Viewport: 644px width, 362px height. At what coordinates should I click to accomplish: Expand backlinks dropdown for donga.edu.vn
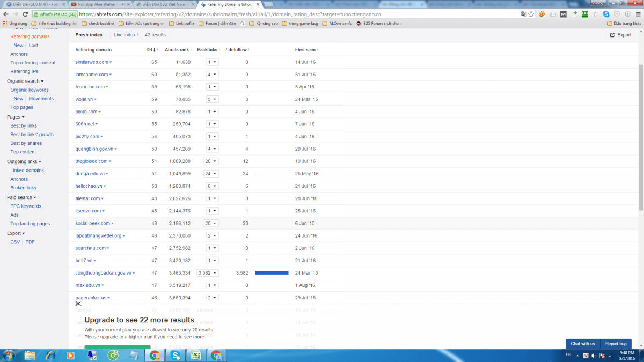point(211,174)
